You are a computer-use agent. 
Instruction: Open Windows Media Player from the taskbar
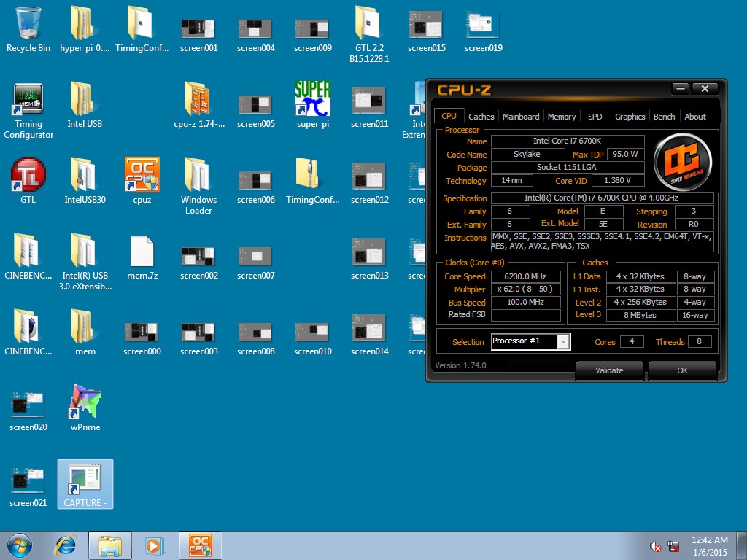[x=155, y=545]
